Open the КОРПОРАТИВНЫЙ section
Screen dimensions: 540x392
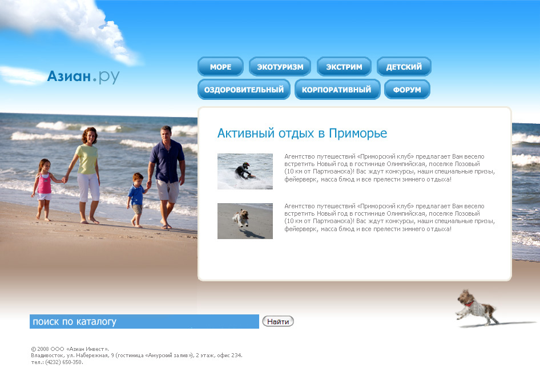[337, 89]
